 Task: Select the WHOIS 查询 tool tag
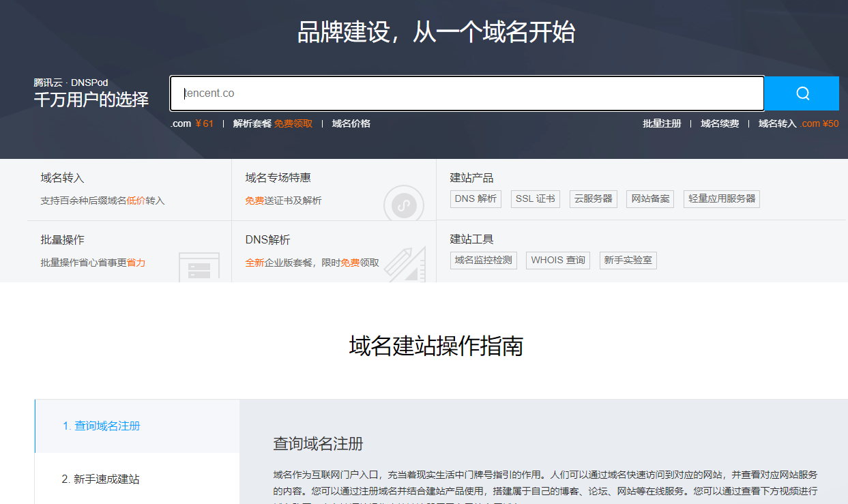pos(558,261)
